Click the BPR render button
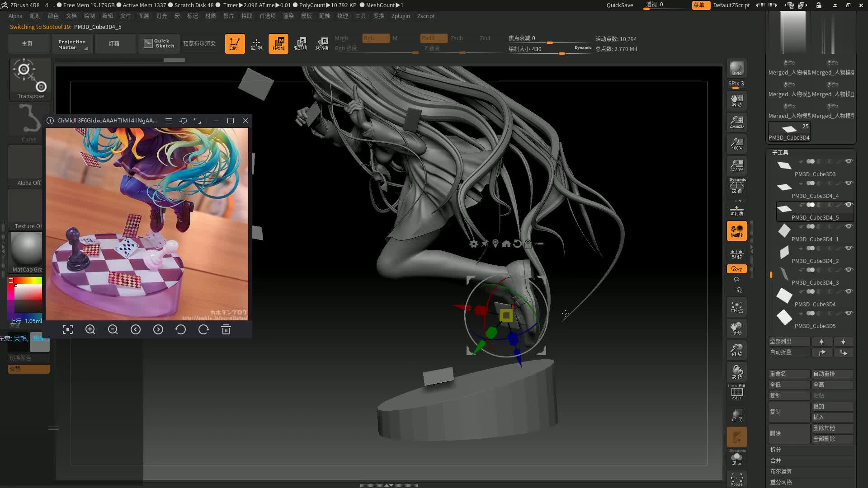 point(736,69)
